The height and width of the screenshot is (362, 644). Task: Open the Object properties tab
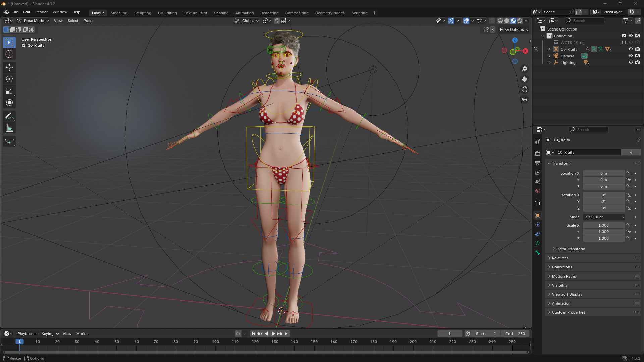click(x=538, y=215)
